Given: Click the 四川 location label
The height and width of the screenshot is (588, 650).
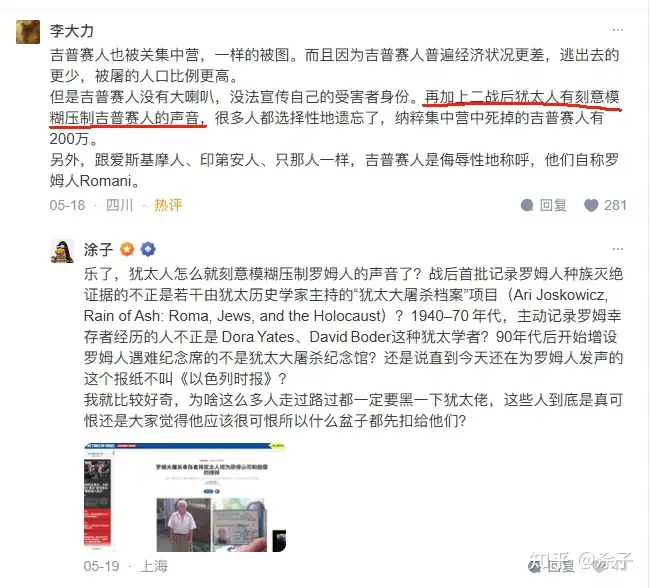Looking at the screenshot, I should (119, 205).
